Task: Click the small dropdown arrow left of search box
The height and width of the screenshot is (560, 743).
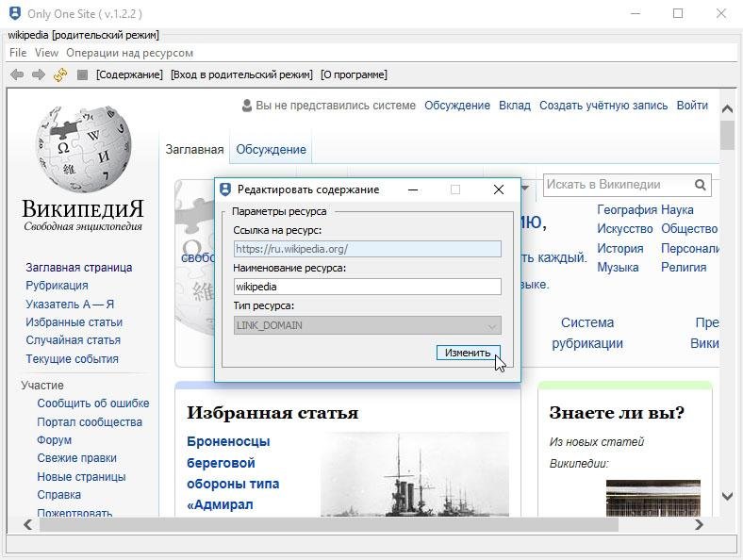Action: (x=525, y=188)
